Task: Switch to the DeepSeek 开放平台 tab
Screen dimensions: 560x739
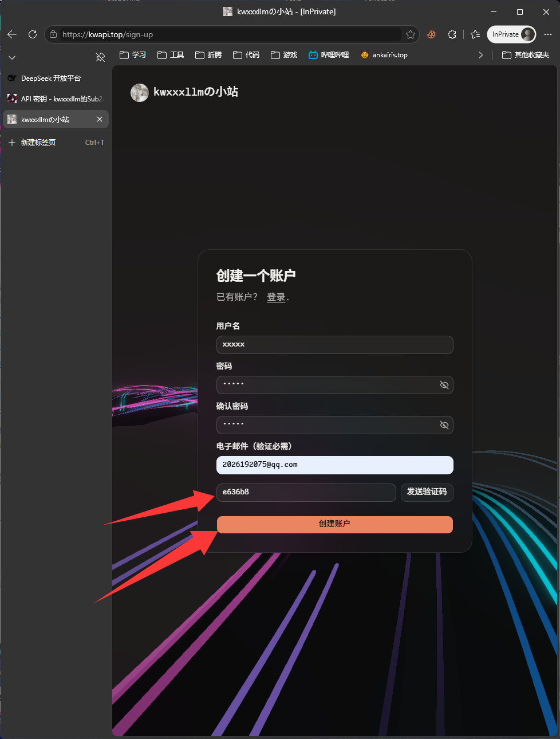Action: pyautogui.click(x=56, y=78)
